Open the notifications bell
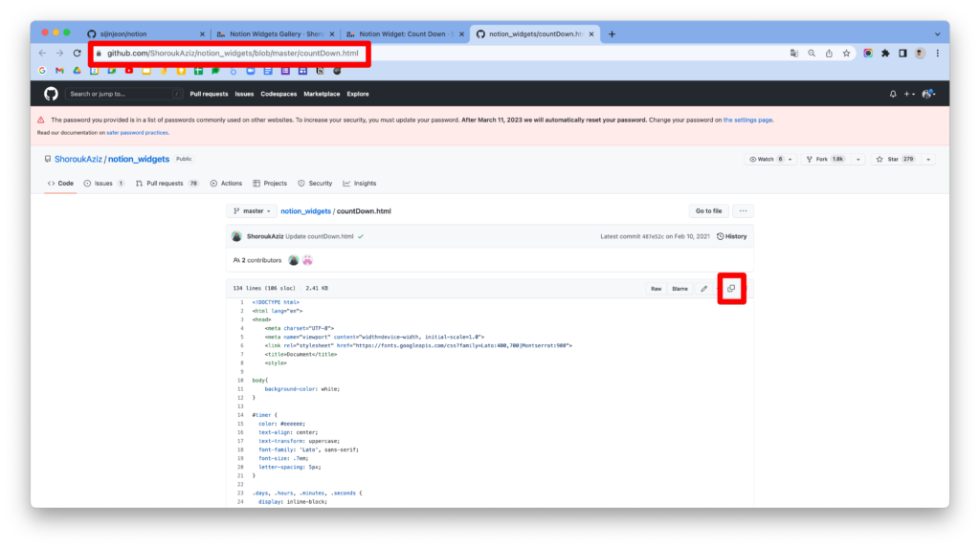This screenshot has height=548, width=980. coord(893,94)
